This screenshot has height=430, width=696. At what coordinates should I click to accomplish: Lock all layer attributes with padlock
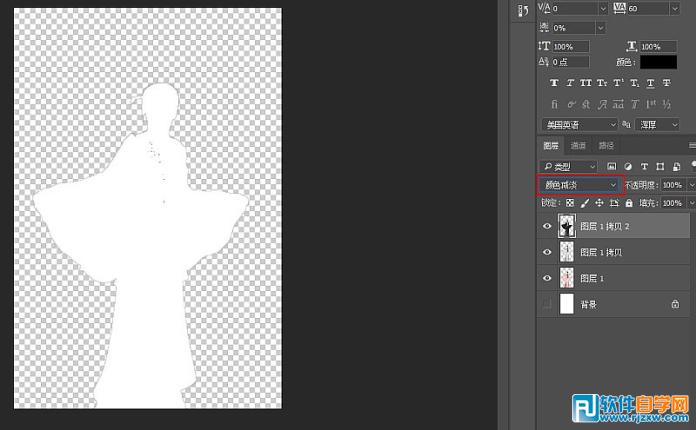629,203
